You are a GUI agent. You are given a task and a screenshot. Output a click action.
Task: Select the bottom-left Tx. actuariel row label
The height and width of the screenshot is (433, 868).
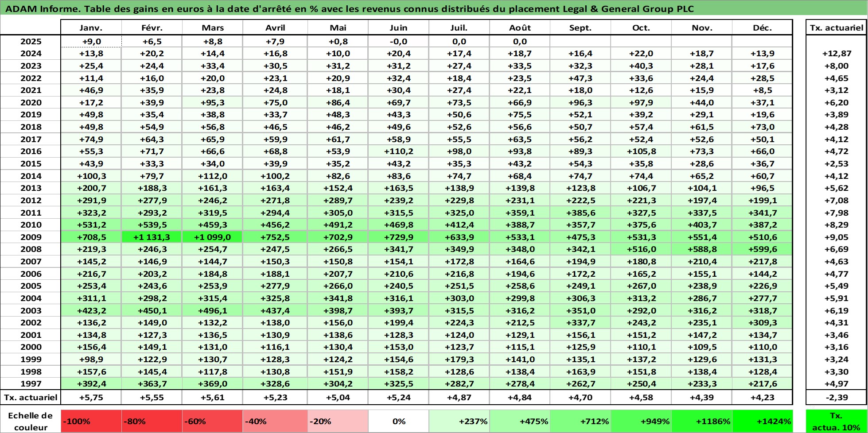[x=31, y=398]
